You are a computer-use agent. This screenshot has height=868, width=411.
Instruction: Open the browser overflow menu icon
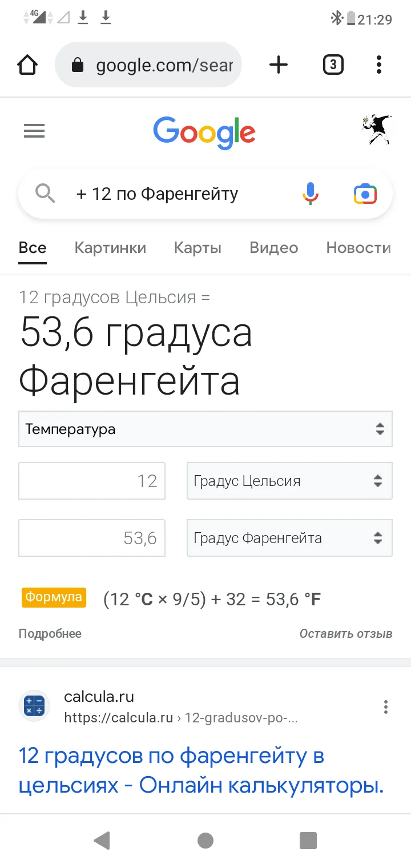[378, 65]
